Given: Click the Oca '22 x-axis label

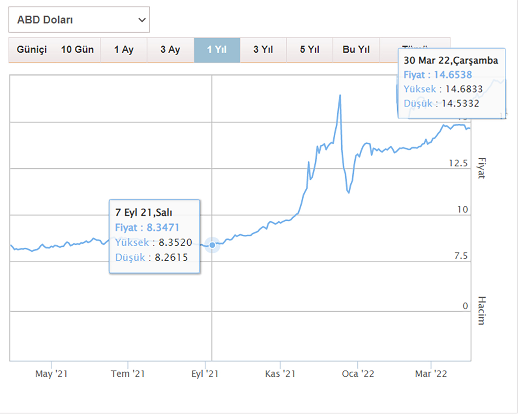Looking at the screenshot, I should click(358, 374).
